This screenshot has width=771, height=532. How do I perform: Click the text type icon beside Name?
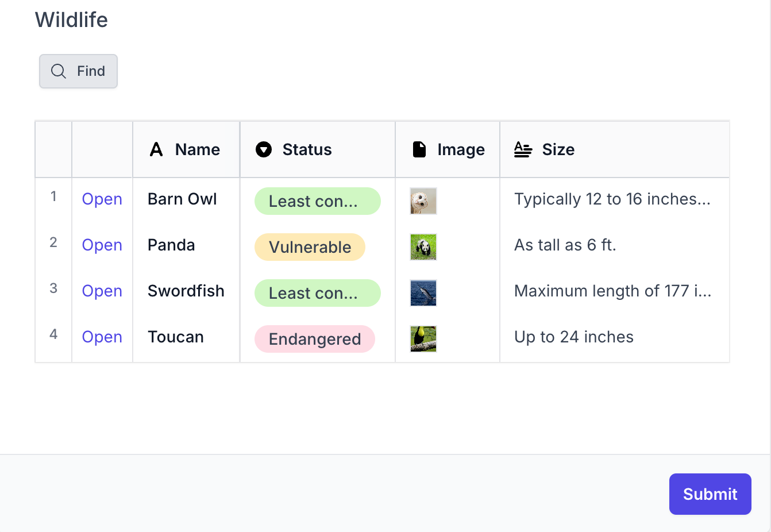tap(156, 149)
